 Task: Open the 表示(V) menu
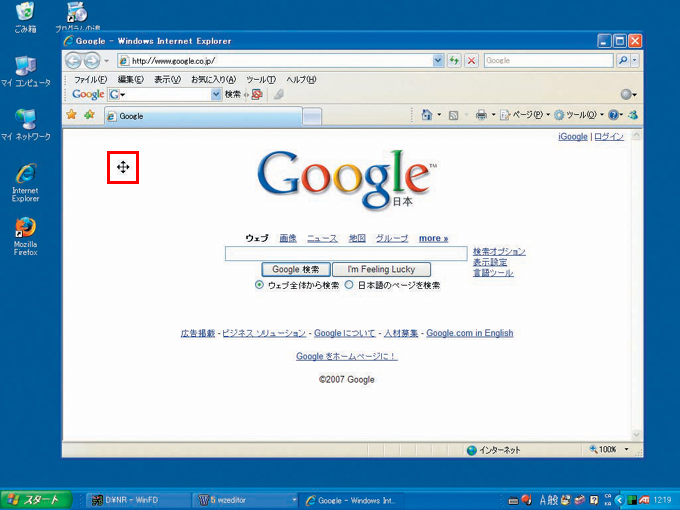(167, 79)
